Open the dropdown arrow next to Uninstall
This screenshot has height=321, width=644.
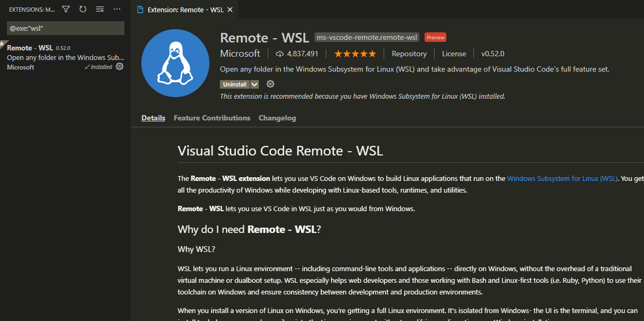pos(253,84)
